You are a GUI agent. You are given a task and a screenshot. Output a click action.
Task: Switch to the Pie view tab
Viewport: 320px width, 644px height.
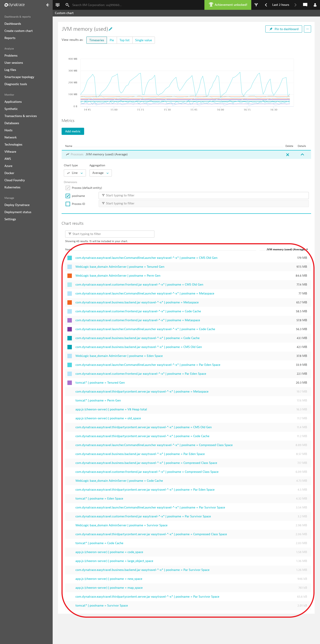point(112,40)
